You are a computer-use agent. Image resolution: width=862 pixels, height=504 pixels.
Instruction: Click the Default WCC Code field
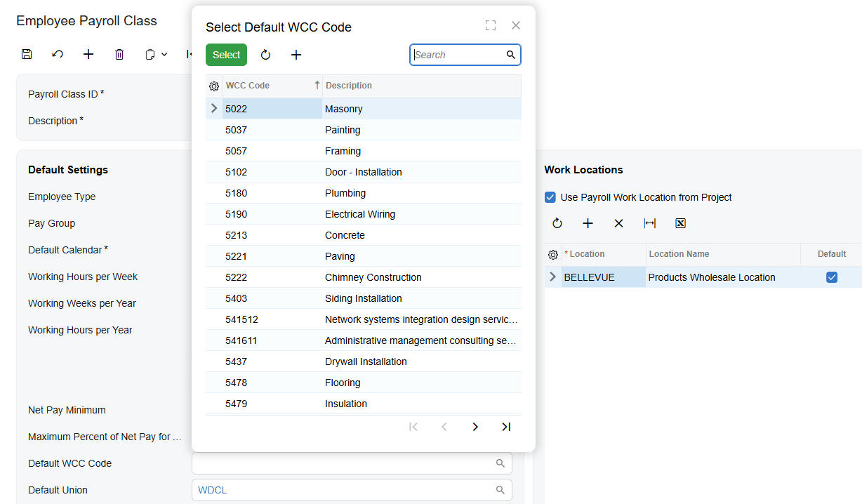[352, 463]
